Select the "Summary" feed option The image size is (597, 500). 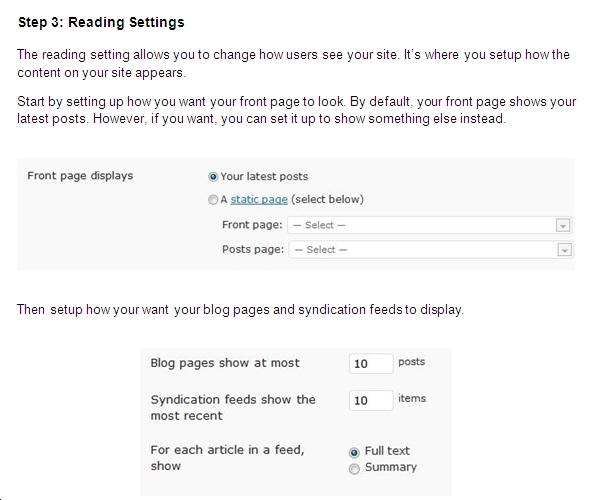click(x=354, y=469)
